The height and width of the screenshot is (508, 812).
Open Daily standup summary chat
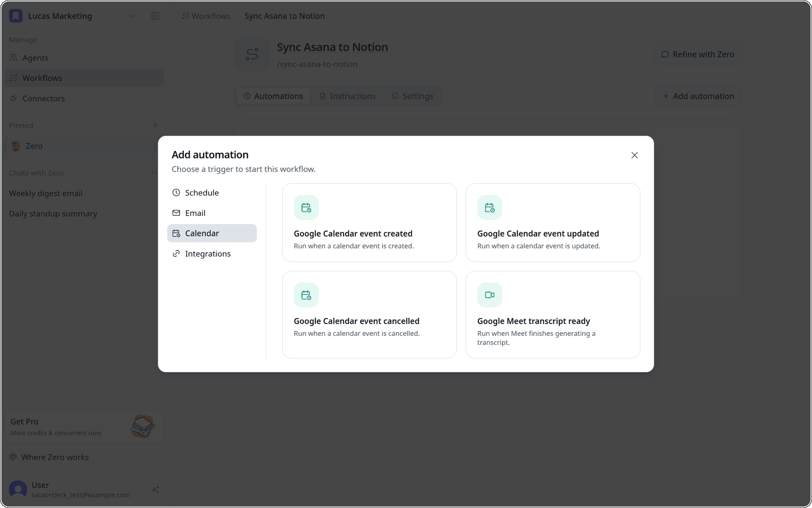click(53, 214)
